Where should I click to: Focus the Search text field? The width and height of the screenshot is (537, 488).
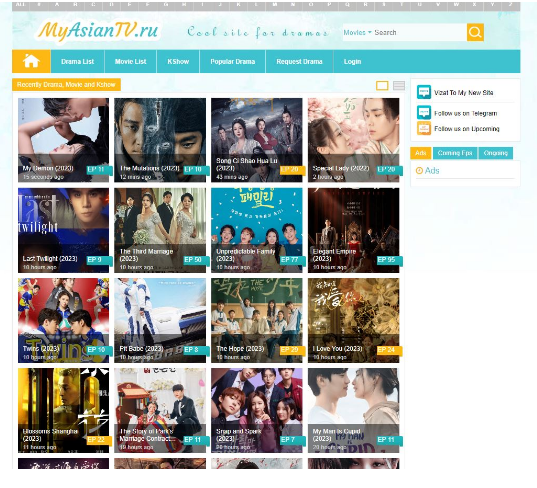pos(420,32)
